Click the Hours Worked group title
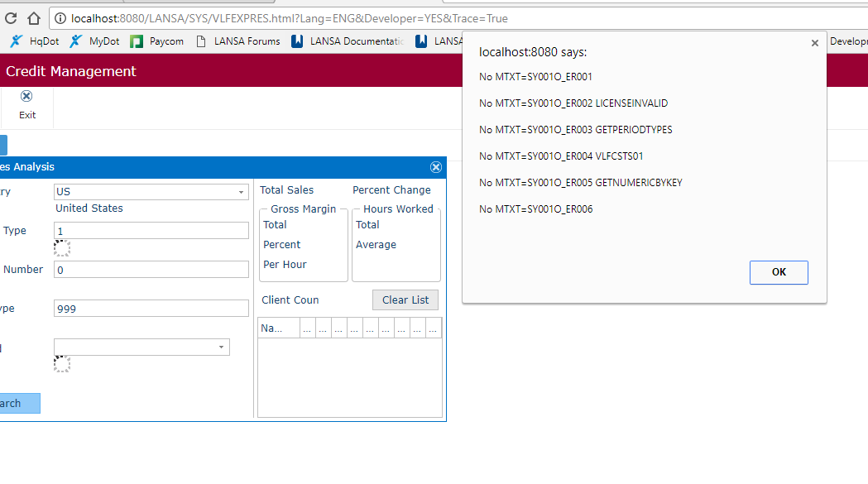 click(x=398, y=208)
